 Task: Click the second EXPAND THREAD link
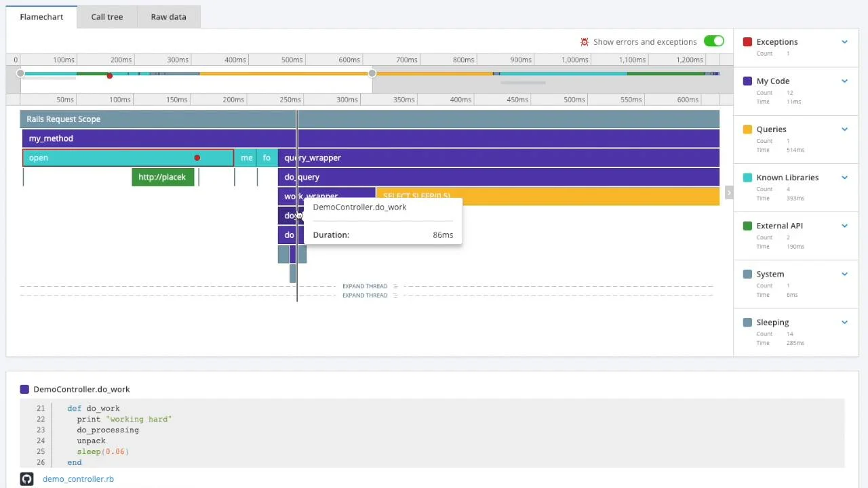click(x=365, y=296)
